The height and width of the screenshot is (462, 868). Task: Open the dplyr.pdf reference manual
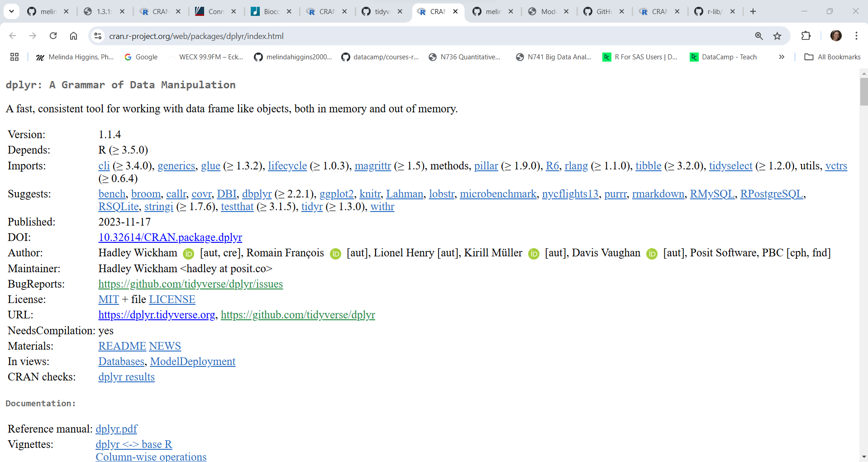pos(116,429)
